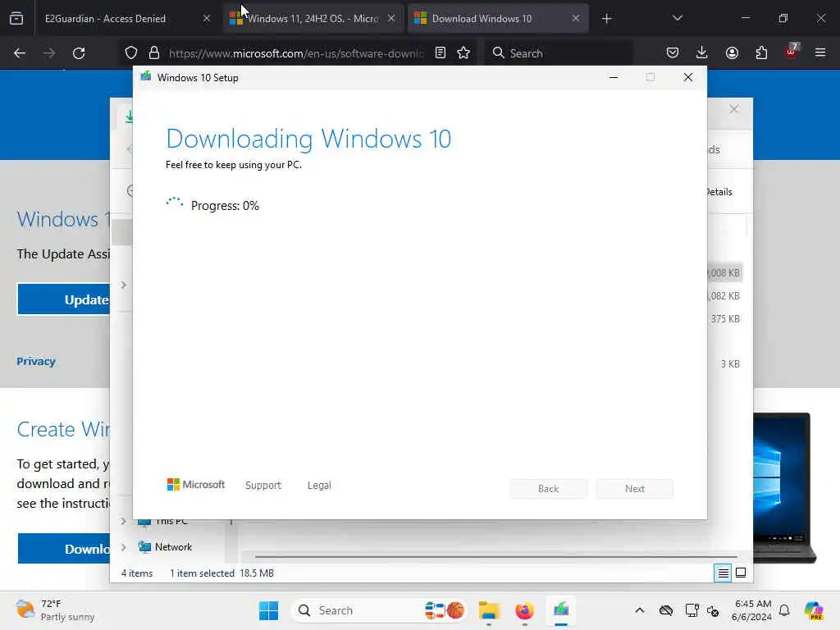Click Update now button on webpage
The image size is (840, 630).
click(64, 299)
